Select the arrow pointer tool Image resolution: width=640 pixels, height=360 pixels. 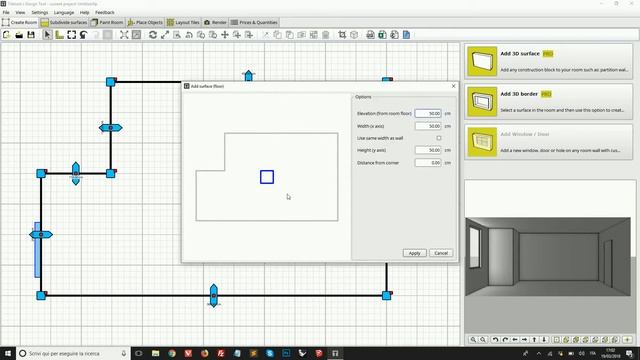point(47,35)
